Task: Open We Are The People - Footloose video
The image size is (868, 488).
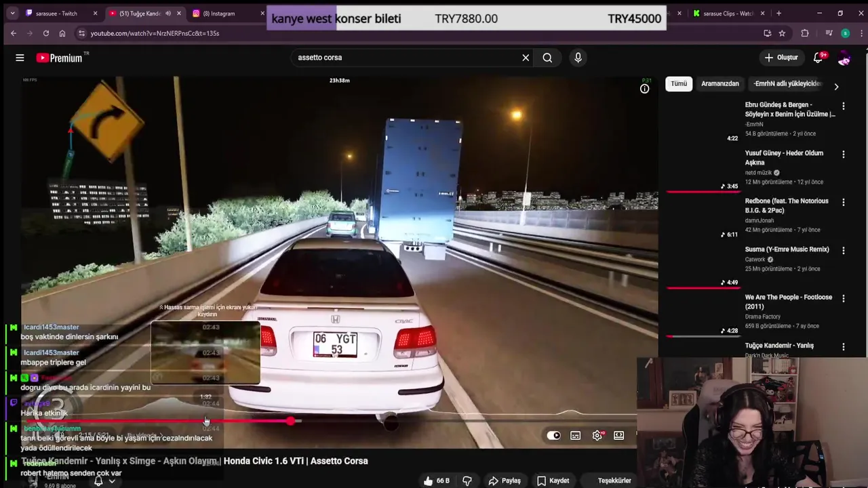Action: (788, 302)
